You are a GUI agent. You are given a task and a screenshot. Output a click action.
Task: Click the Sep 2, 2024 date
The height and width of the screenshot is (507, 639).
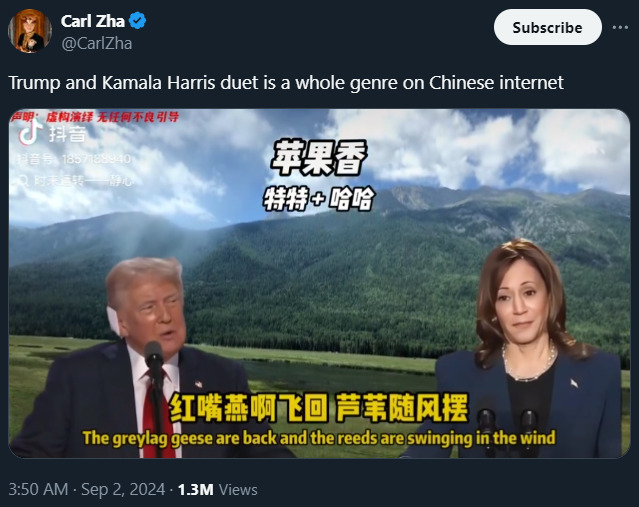(123, 489)
